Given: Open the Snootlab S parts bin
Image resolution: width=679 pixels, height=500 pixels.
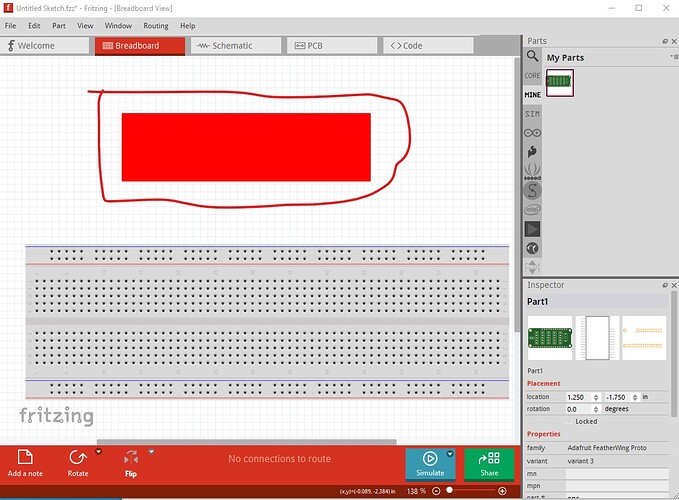Looking at the screenshot, I should [x=532, y=190].
